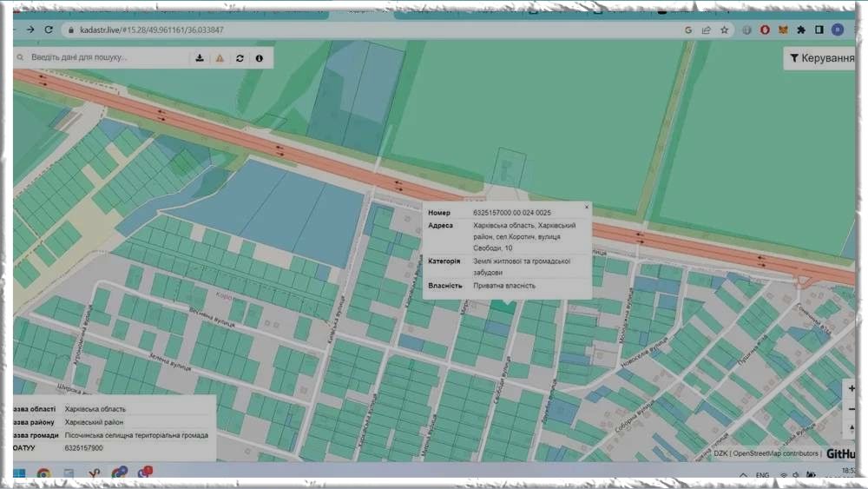Bookmark this page with the star icon
This screenshot has width=868, height=489.
724,30
